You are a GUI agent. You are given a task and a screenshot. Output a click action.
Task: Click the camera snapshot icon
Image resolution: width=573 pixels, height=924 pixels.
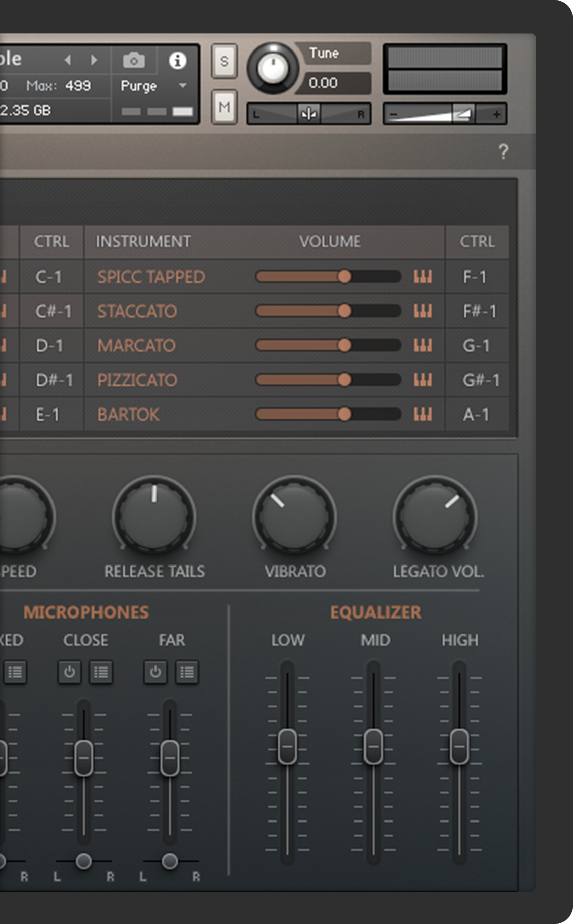pos(134,61)
